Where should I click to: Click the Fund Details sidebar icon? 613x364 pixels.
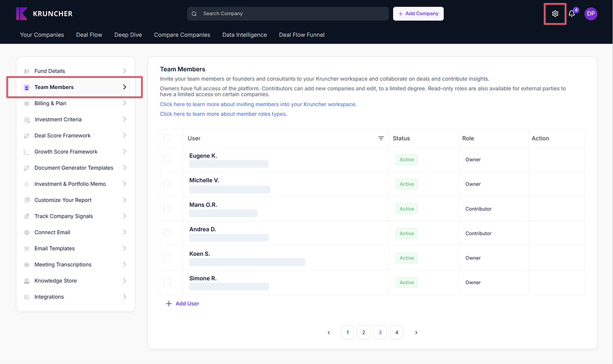click(27, 71)
